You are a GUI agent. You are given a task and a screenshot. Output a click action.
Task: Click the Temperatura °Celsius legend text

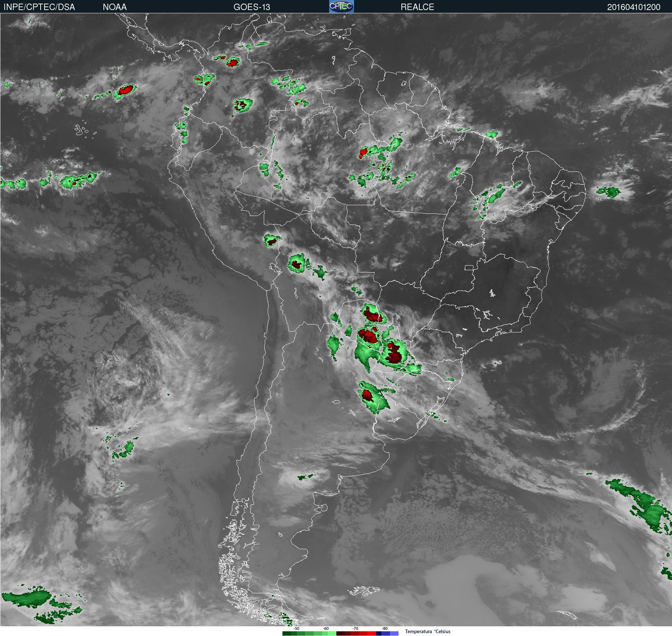pos(428,632)
